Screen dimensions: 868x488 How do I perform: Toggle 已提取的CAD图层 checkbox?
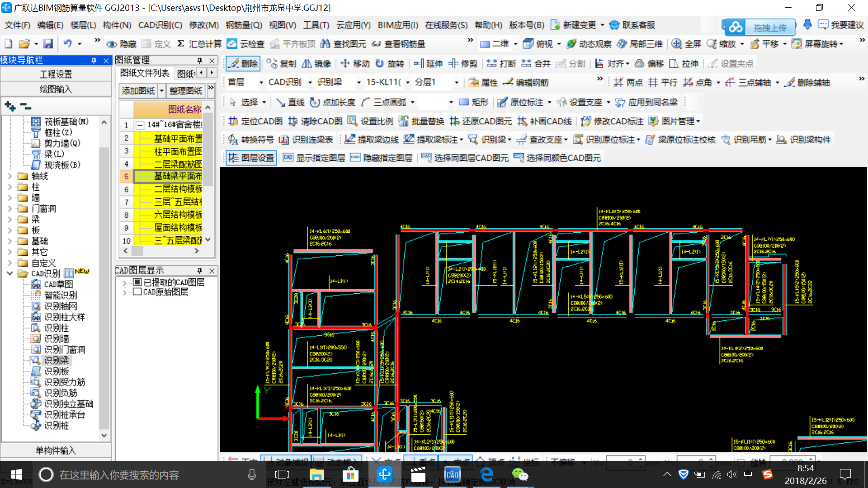[x=138, y=282]
